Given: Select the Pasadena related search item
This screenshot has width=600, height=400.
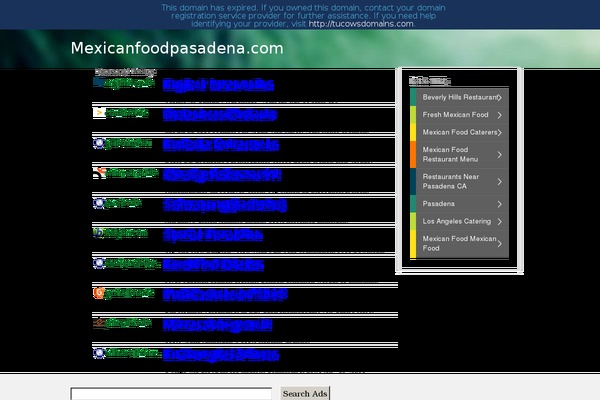Looking at the screenshot, I should [x=440, y=202].
